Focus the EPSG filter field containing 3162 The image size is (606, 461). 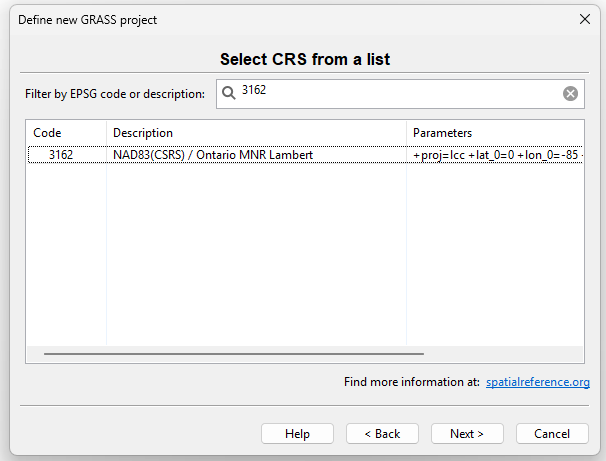(x=400, y=94)
